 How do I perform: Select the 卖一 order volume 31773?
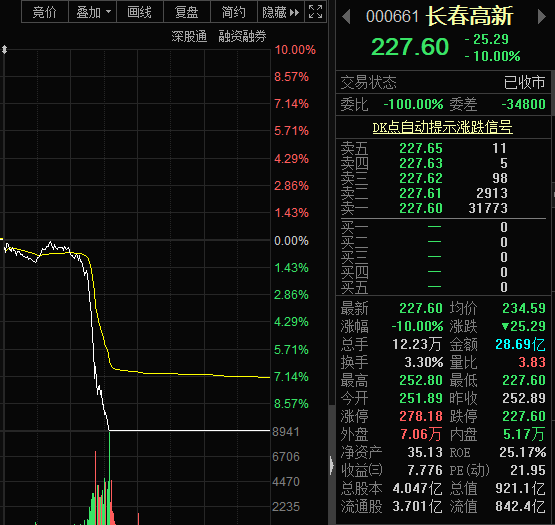pos(488,208)
